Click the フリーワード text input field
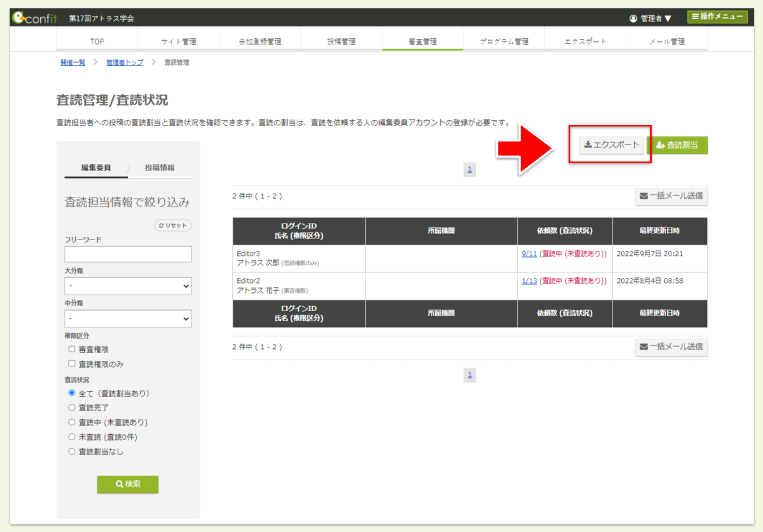Screen dimensions: 763x532 [128, 254]
